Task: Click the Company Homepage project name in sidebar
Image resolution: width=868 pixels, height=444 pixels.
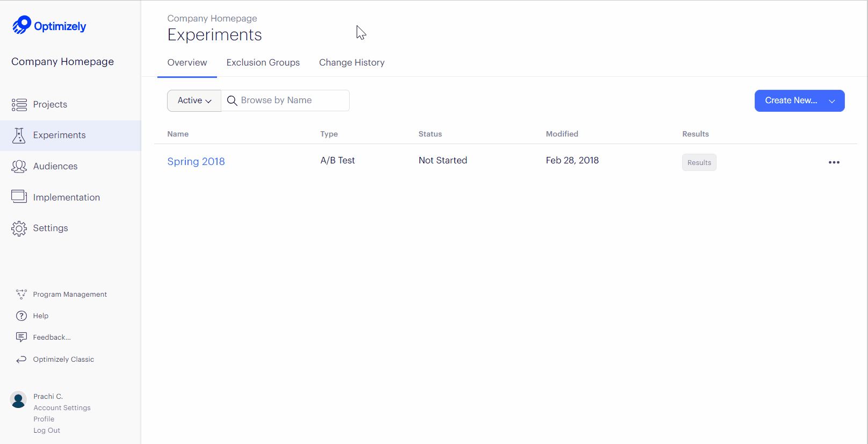Action: [x=62, y=62]
